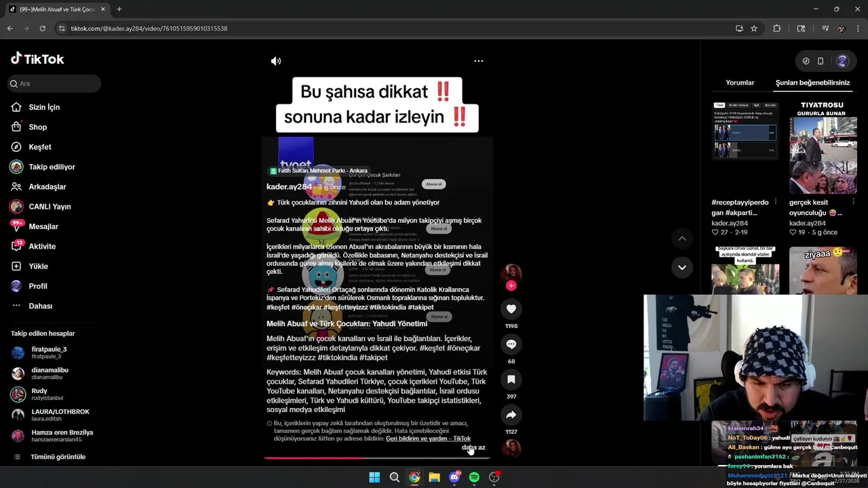Open Fatih Sultan Mehmet Parkı location tag

pos(319,171)
